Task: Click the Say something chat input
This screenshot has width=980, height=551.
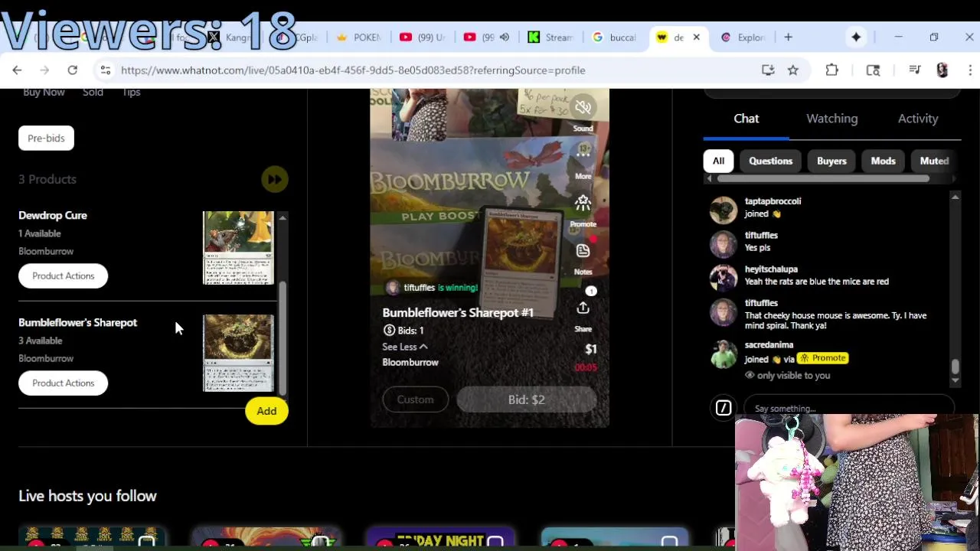Action: pos(850,408)
